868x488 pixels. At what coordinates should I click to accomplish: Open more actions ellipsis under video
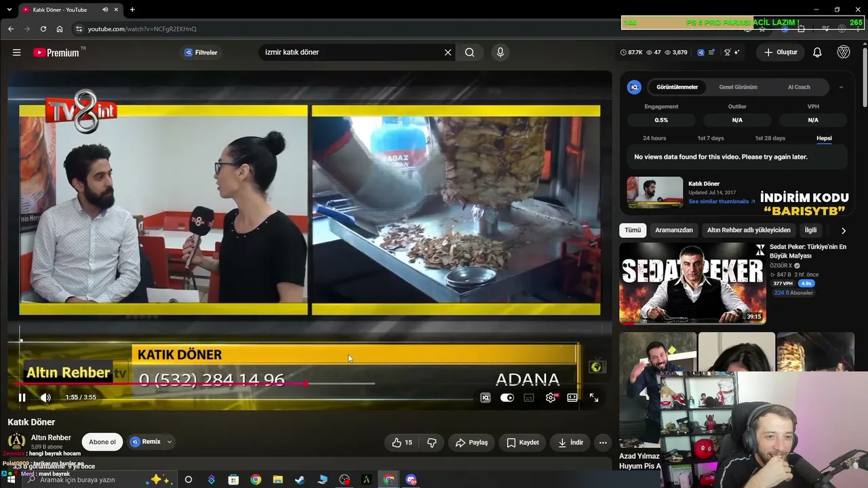[x=603, y=443]
